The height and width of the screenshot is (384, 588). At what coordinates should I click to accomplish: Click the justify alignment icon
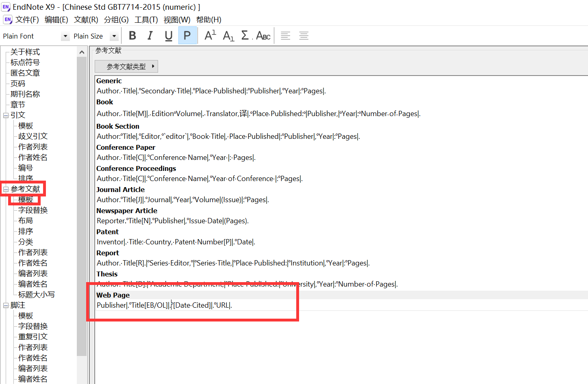[x=304, y=36]
